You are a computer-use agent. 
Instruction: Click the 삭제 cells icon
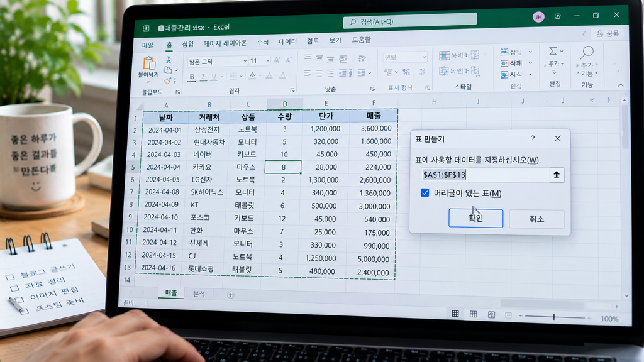pyautogui.click(x=504, y=63)
